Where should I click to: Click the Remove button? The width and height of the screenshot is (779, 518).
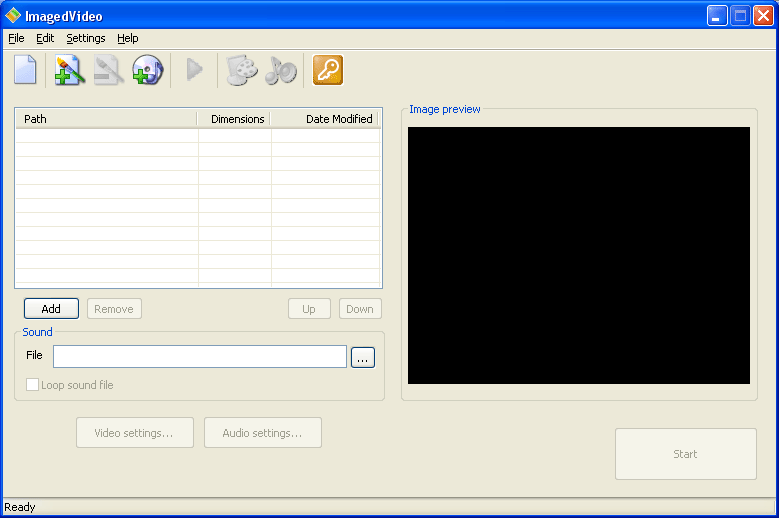coord(114,309)
